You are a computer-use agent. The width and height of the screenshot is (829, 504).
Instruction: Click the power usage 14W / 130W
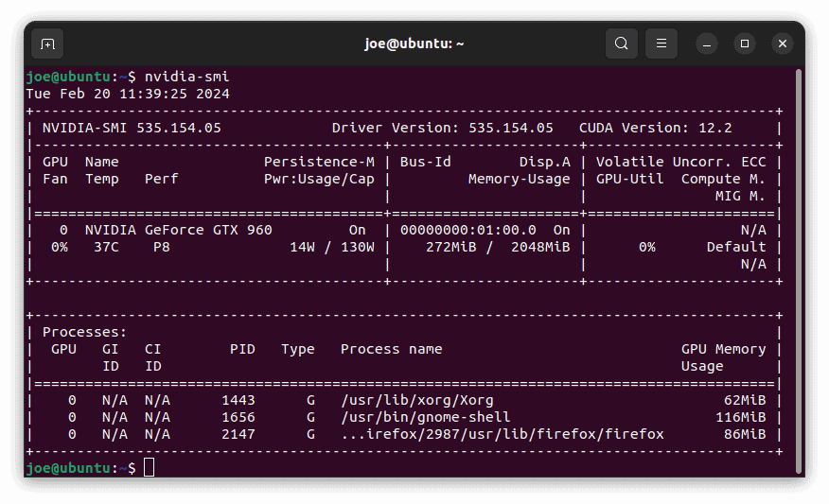coord(332,247)
